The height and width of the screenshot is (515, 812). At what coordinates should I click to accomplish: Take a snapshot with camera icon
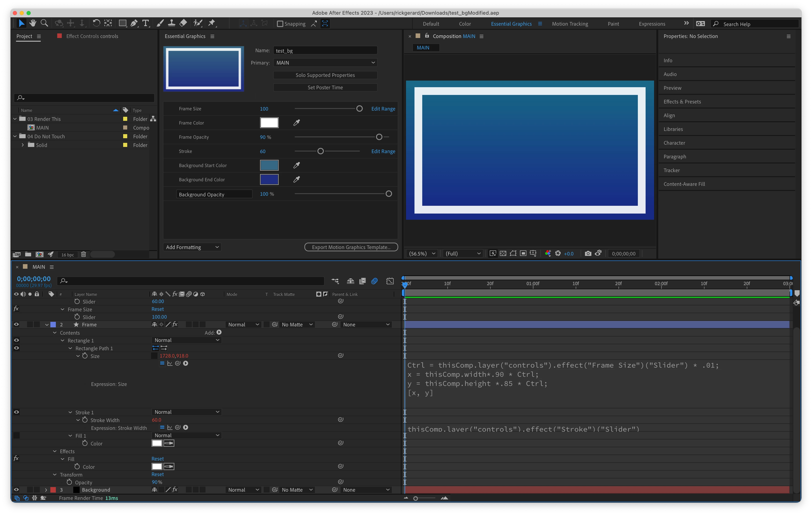pos(588,254)
